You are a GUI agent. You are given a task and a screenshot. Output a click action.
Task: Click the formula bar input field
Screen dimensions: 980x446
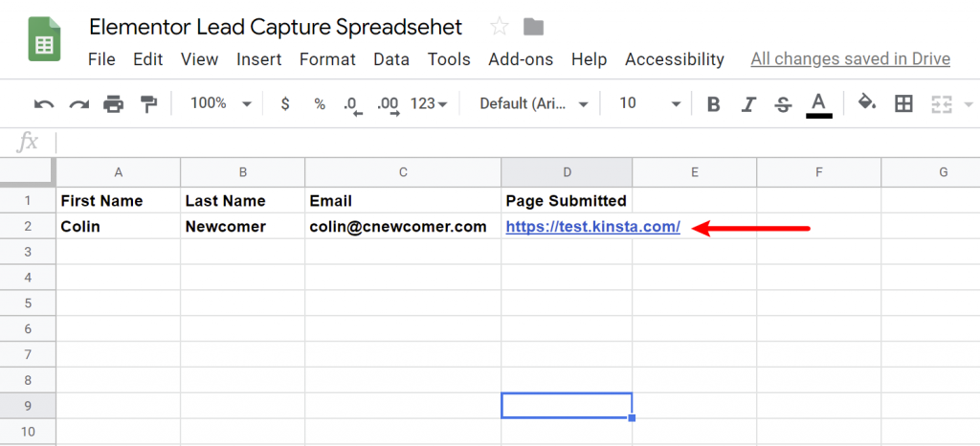coord(517,143)
